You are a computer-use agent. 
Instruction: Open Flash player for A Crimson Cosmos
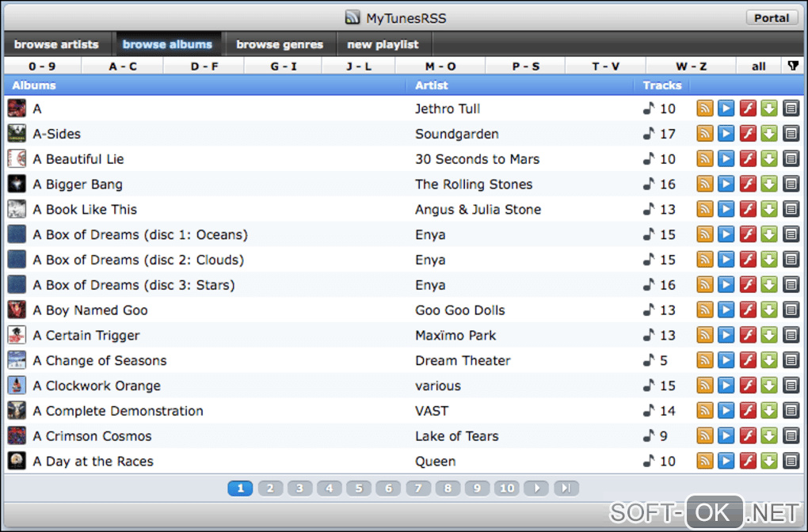pos(748,436)
